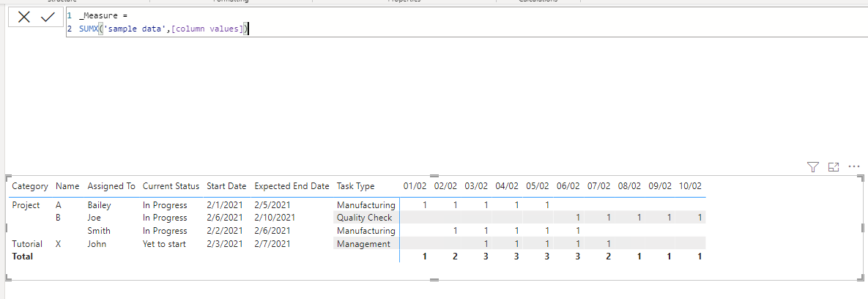Click the 07/02 date column header
868x299 pixels.
coord(599,186)
